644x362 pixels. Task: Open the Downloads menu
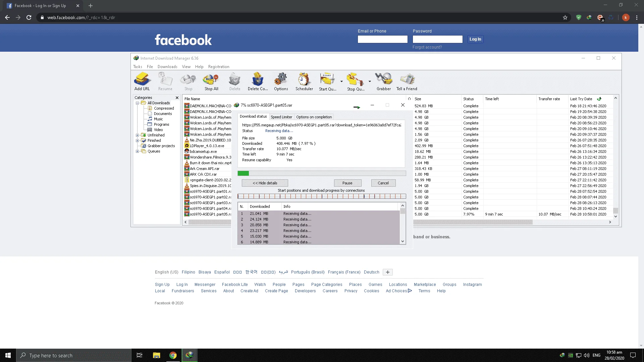point(167,67)
